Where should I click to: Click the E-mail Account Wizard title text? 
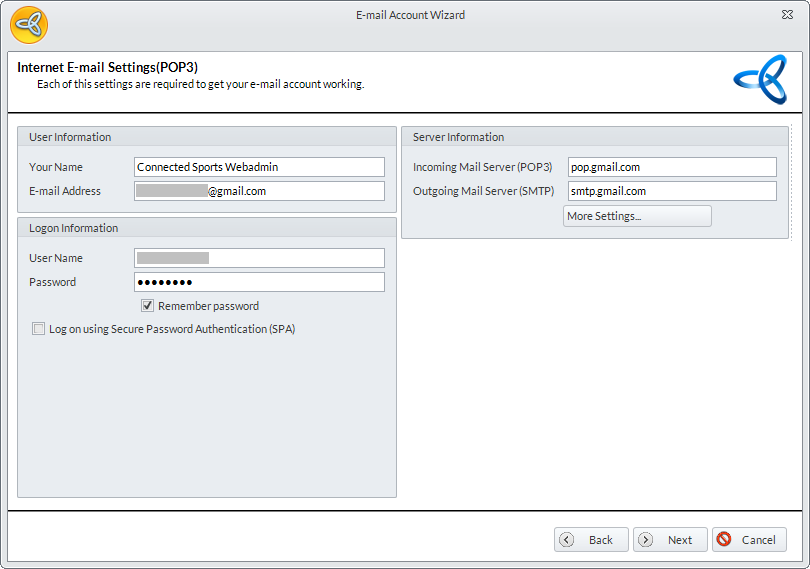(x=410, y=15)
